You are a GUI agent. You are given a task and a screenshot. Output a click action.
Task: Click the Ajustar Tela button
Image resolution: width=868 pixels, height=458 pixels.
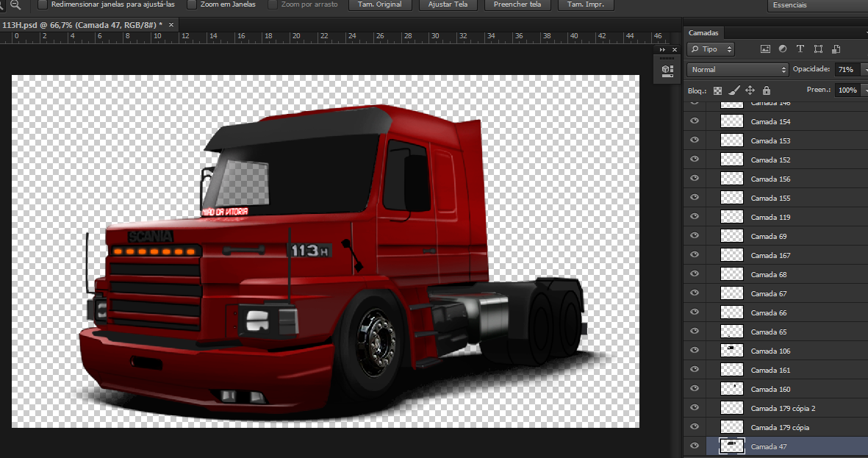click(448, 4)
